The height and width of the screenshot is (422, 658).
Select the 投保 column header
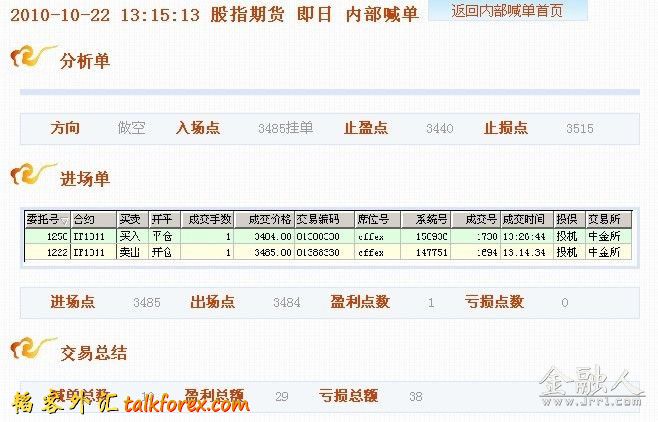coord(569,219)
